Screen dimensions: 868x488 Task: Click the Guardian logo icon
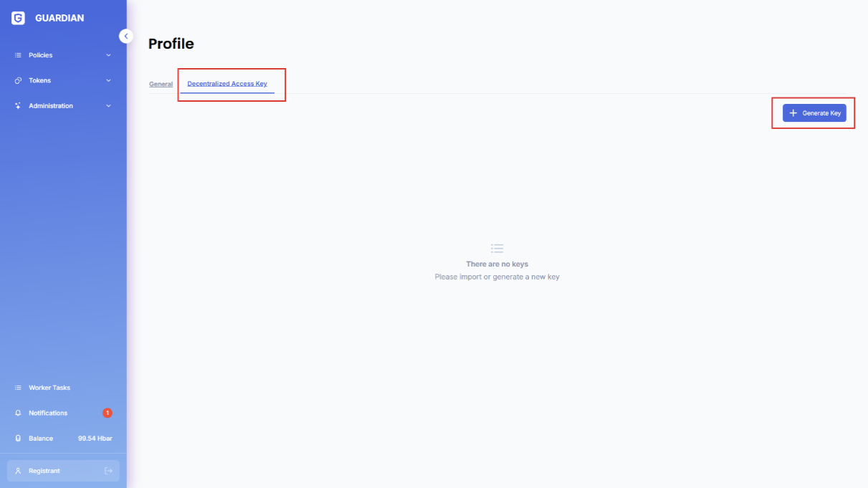pos(18,18)
